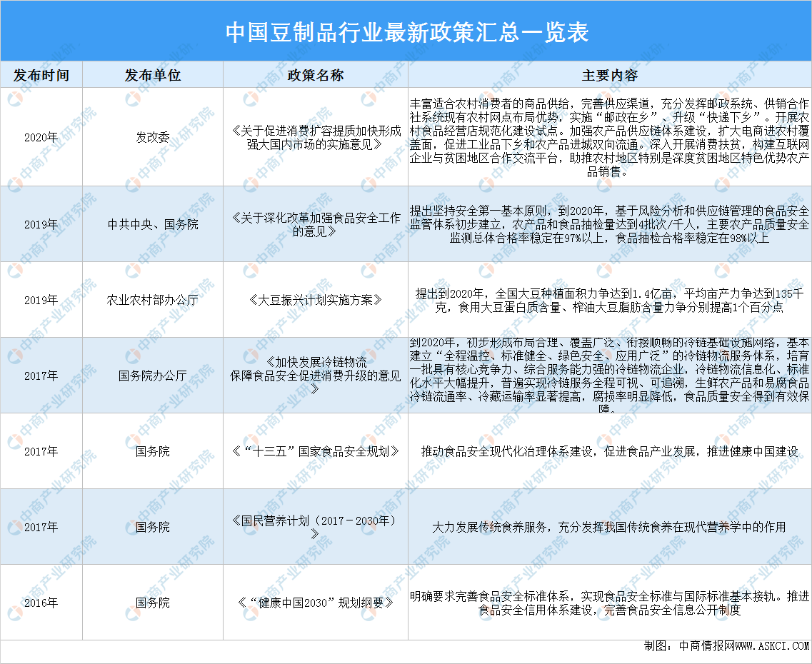Viewport: 812px width, 664px height.
Task: Click the content starting 丰富适合农村消费者的商品供给
Action: point(609,137)
